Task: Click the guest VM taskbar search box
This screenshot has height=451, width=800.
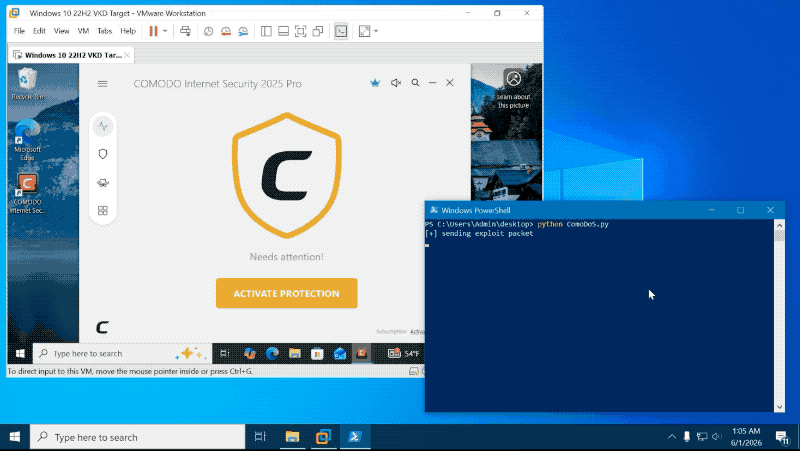Action: [x=122, y=354]
